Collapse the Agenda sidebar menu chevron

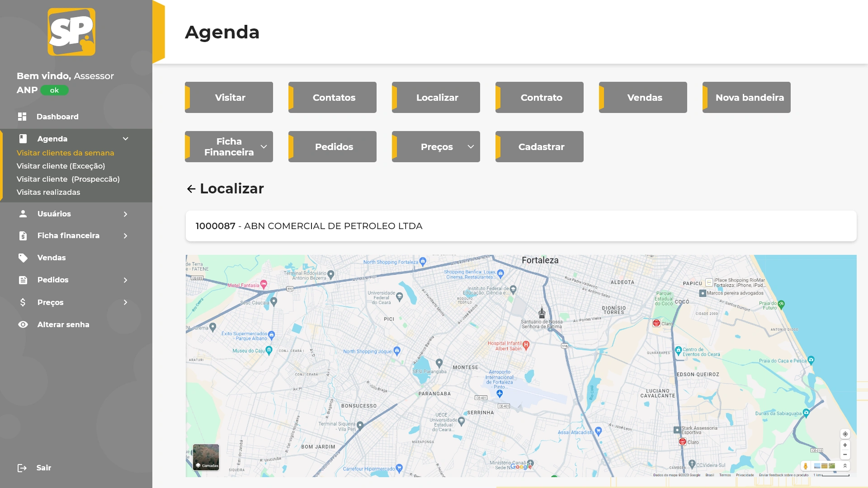[x=126, y=139]
